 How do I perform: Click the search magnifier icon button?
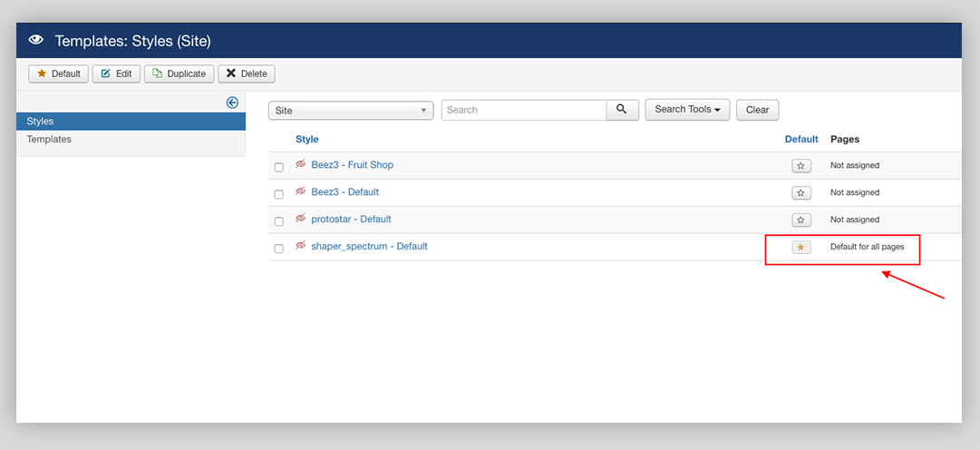coord(622,110)
